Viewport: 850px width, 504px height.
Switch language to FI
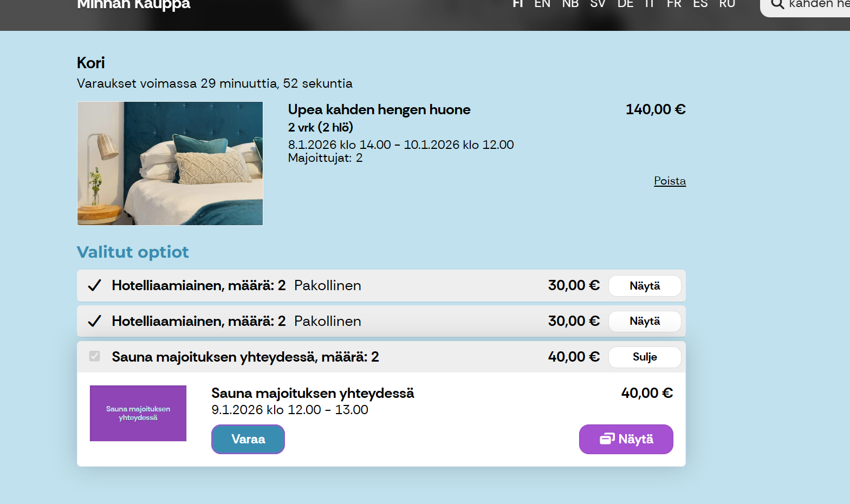(518, 4)
